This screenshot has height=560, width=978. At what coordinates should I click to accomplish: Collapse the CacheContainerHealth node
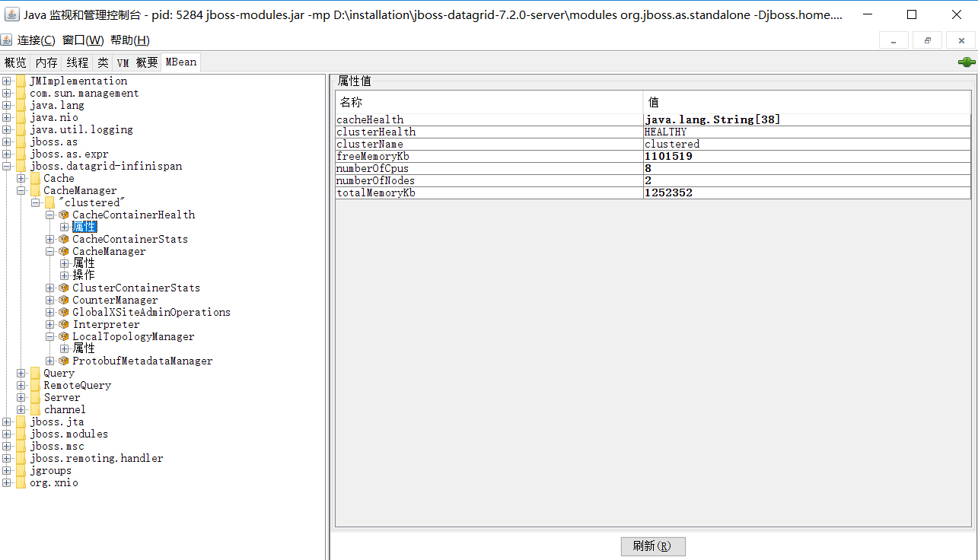50,215
